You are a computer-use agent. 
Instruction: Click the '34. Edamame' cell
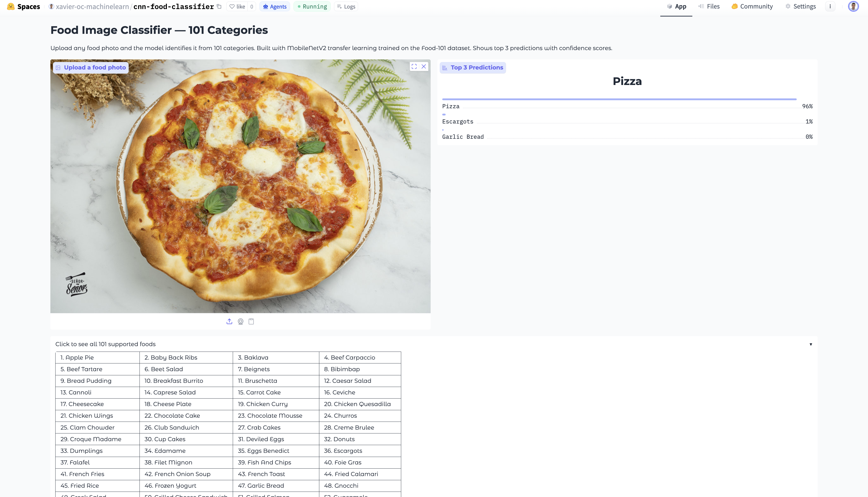[186, 451]
